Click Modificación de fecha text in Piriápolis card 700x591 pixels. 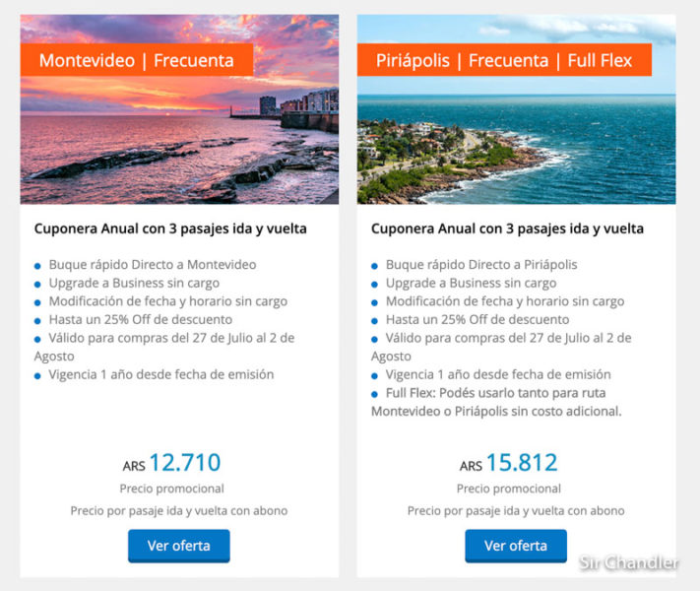[505, 301]
